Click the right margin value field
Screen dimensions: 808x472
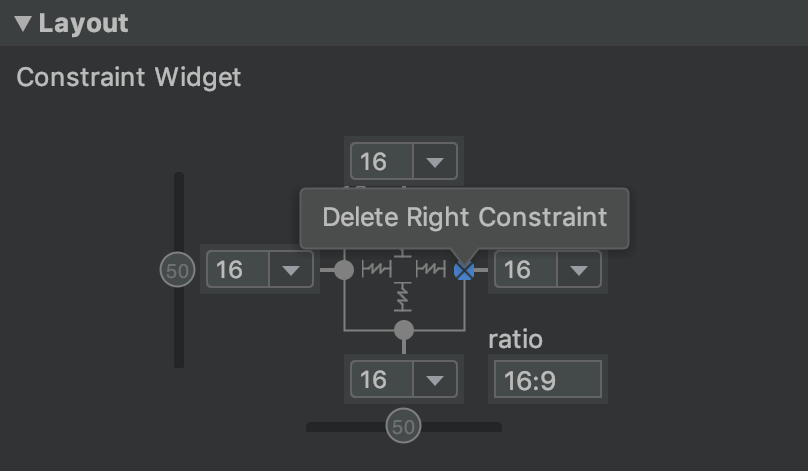pyautogui.click(x=526, y=270)
